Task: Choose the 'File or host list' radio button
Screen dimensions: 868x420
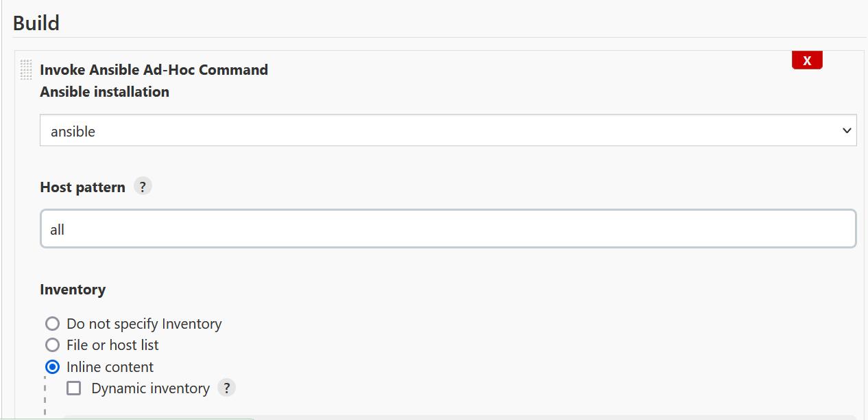Action: (52, 345)
